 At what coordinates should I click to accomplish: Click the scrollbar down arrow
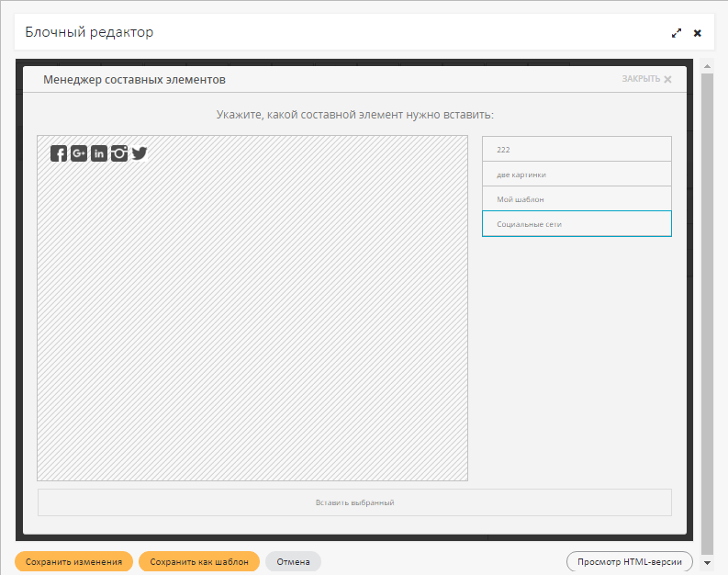pyautogui.click(x=707, y=562)
